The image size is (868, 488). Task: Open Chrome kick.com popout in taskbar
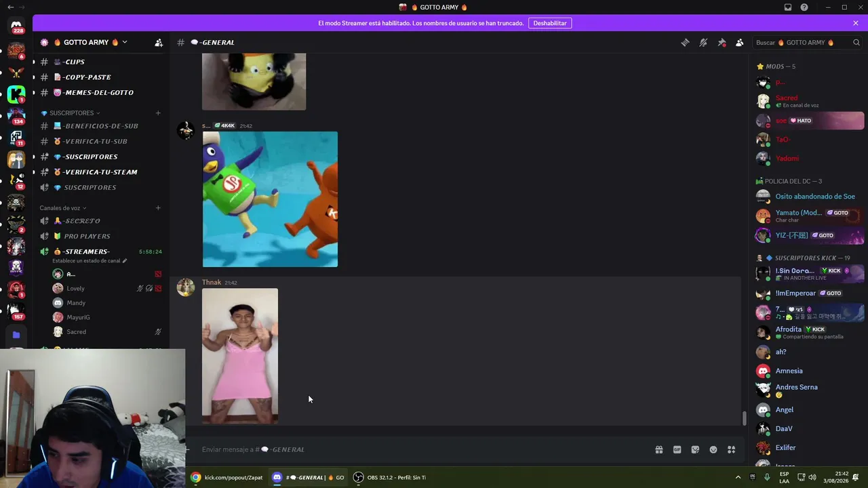click(x=226, y=477)
